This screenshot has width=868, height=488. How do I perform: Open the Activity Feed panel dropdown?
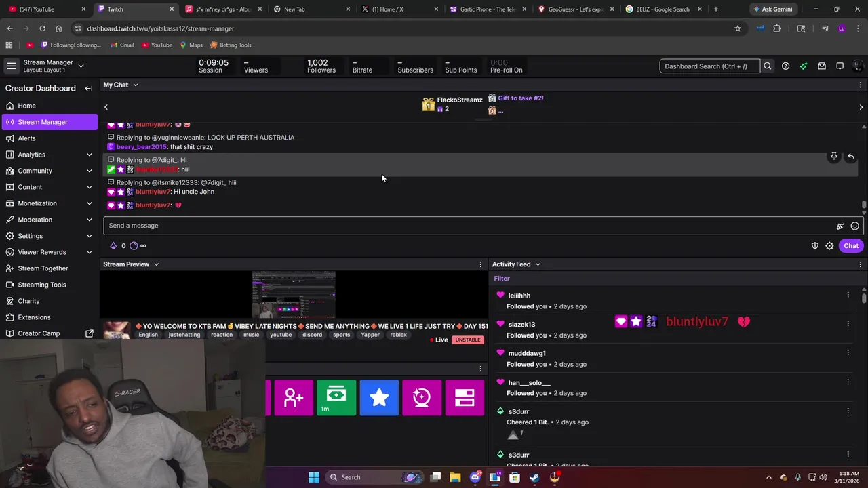pos(538,264)
